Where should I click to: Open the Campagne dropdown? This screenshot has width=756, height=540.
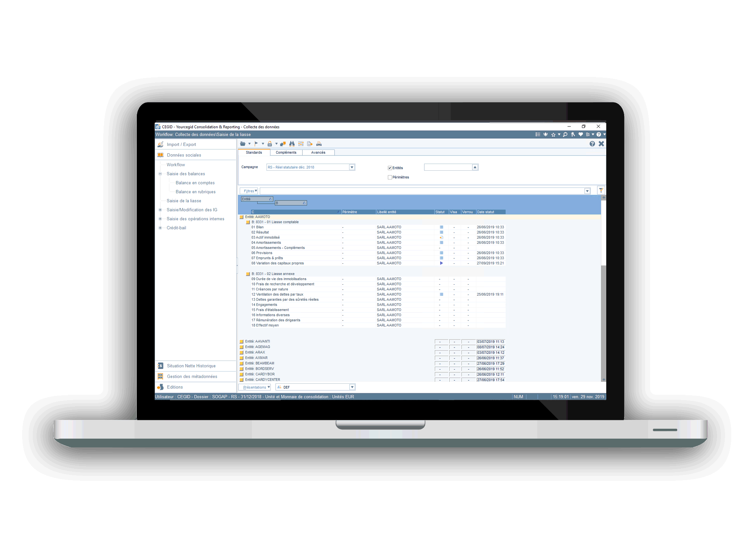click(x=352, y=167)
